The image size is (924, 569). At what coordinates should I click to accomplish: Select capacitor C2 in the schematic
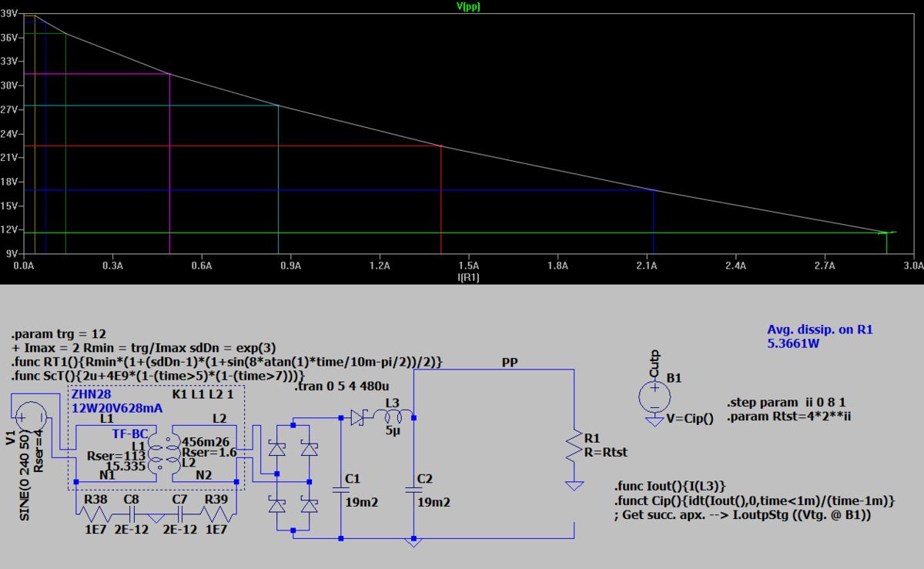tap(413, 490)
